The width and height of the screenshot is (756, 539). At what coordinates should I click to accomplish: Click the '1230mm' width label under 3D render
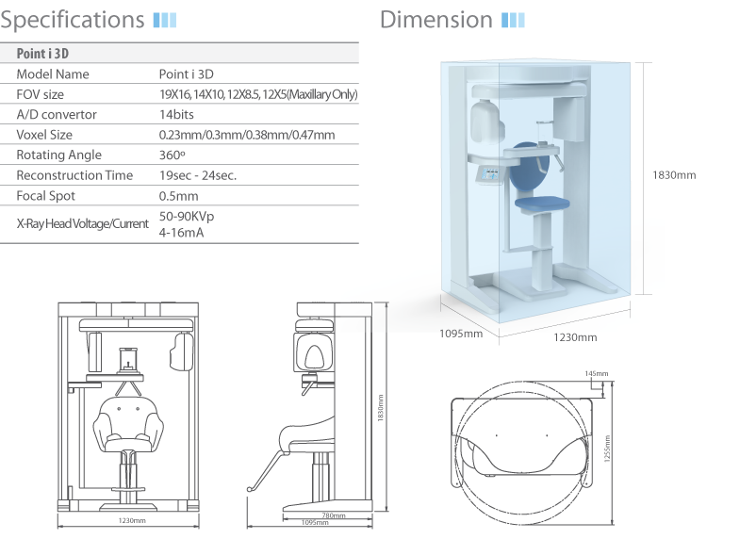click(575, 337)
